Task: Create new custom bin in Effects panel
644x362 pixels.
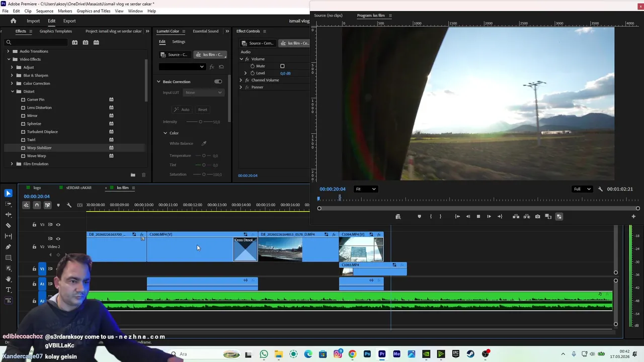Action: click(x=133, y=175)
